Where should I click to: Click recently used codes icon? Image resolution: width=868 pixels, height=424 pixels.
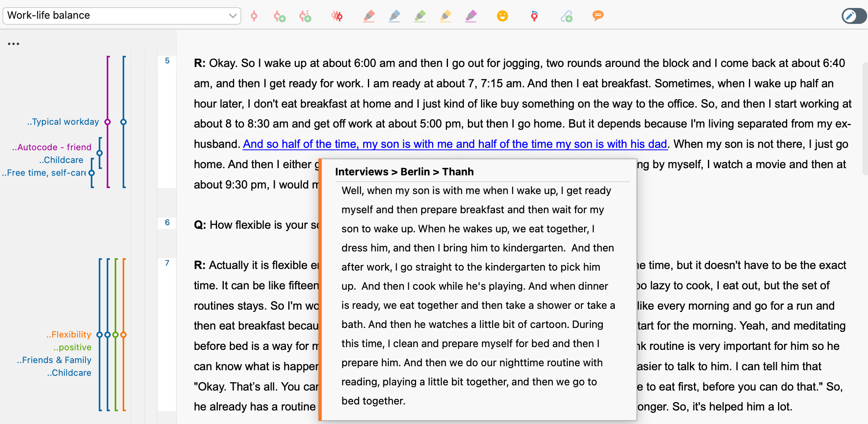click(337, 16)
